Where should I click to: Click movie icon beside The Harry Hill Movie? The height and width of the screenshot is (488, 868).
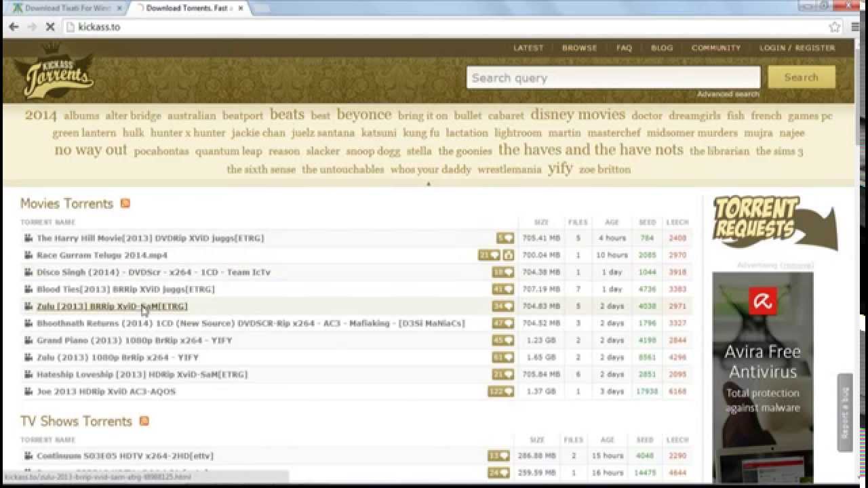(x=28, y=238)
